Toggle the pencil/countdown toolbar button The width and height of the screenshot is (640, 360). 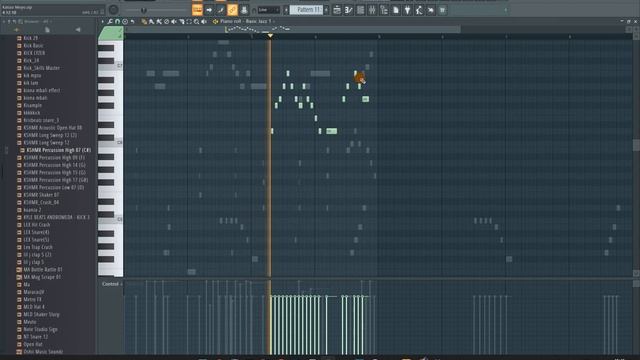(220, 10)
